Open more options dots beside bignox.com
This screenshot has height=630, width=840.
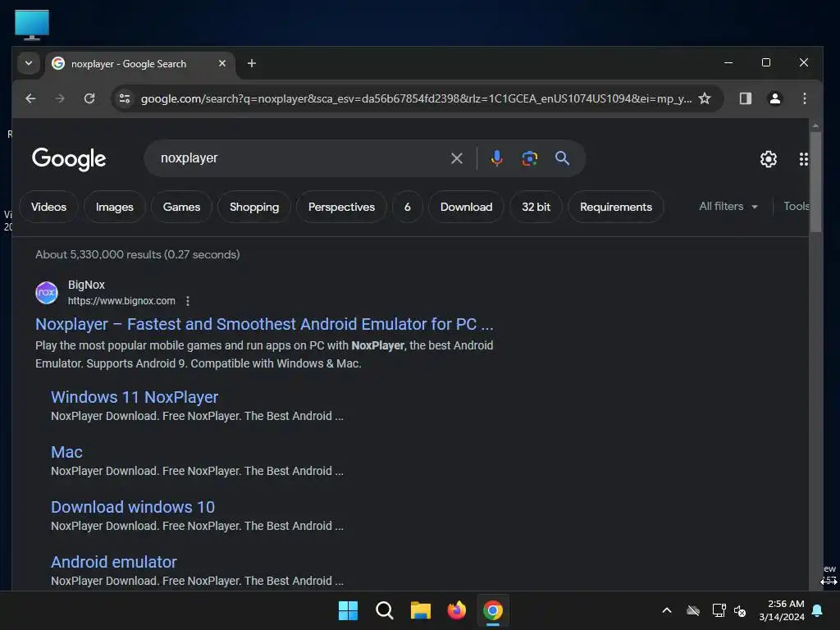point(188,301)
